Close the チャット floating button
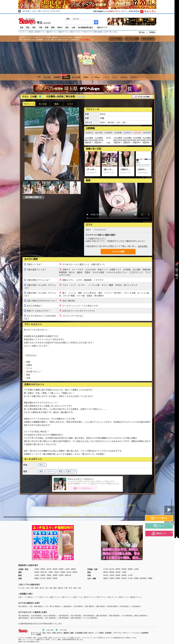 coord(171,524)
